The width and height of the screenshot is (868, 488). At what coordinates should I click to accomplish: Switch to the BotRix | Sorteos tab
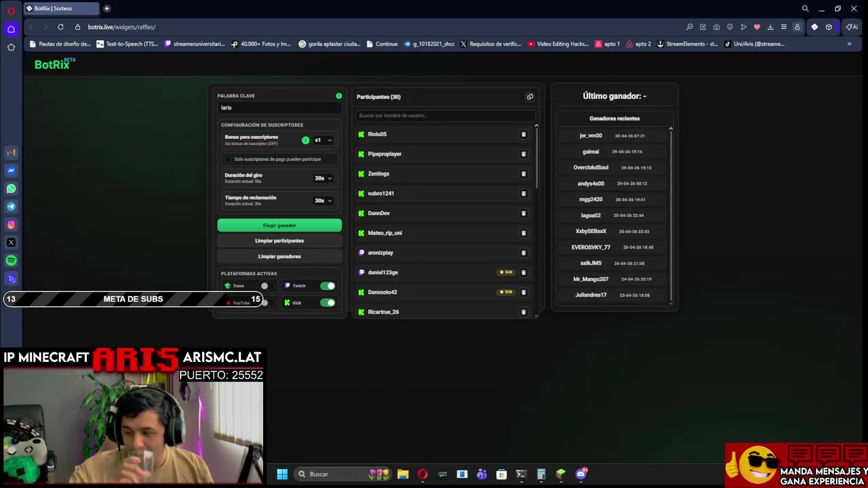pyautogui.click(x=61, y=8)
